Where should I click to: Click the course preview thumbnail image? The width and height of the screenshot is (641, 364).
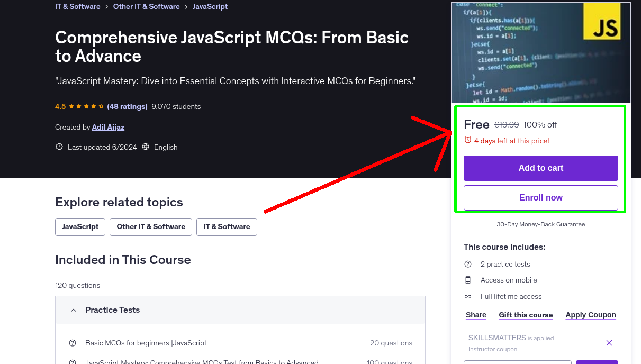click(541, 52)
